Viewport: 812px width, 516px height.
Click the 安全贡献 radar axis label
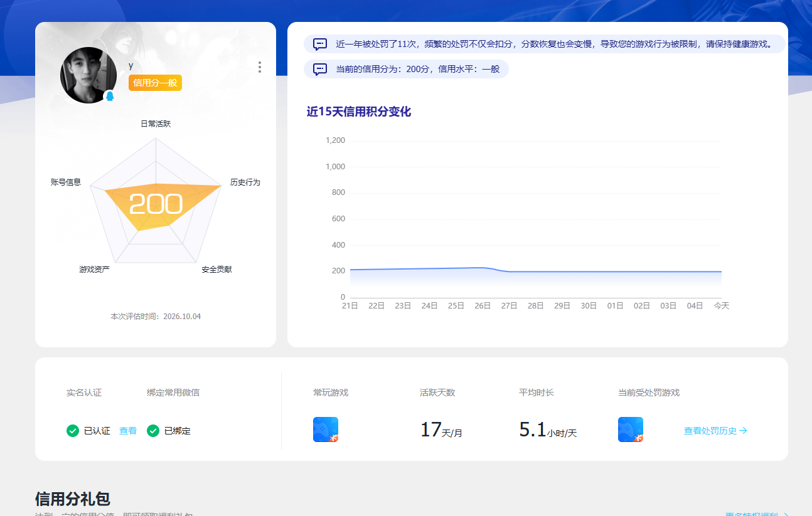point(217,270)
